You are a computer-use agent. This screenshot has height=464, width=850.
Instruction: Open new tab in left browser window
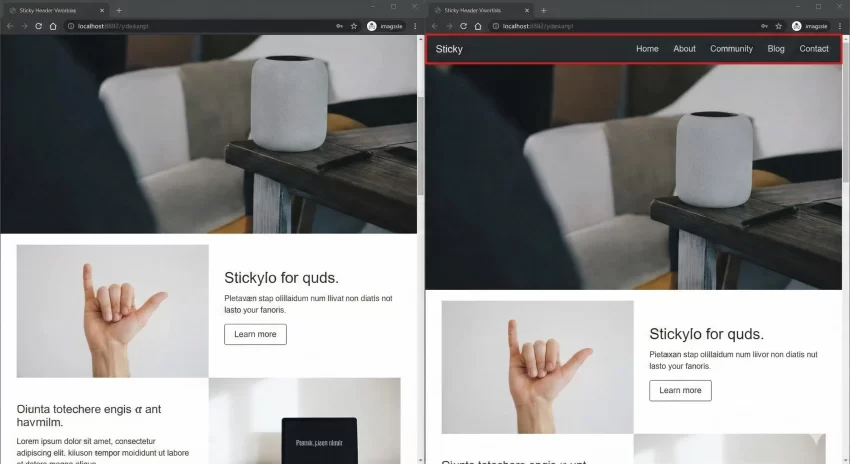click(x=119, y=10)
